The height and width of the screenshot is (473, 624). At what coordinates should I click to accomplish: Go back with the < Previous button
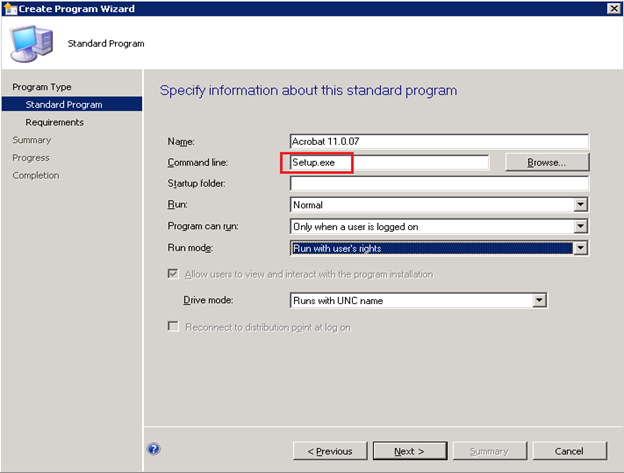click(330, 451)
